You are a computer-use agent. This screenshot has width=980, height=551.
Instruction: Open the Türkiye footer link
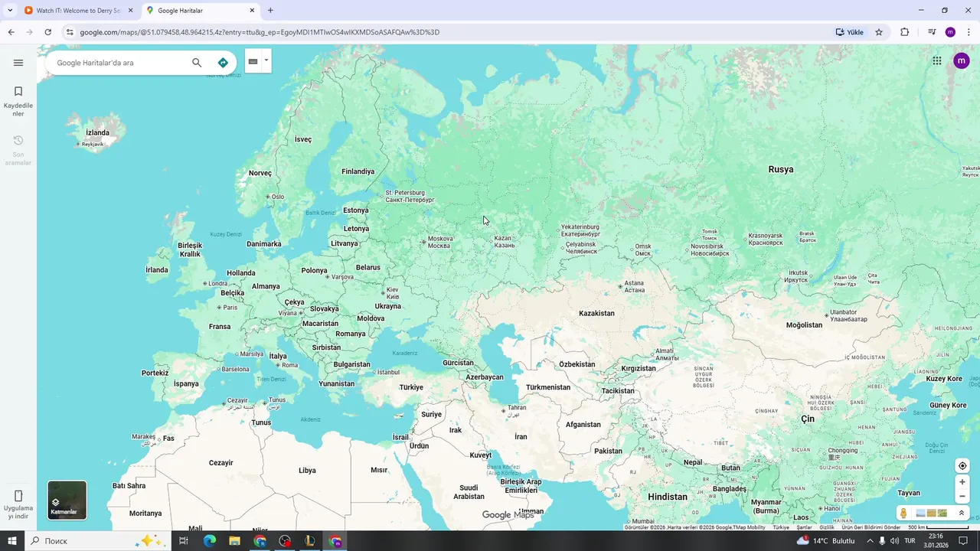(781, 527)
